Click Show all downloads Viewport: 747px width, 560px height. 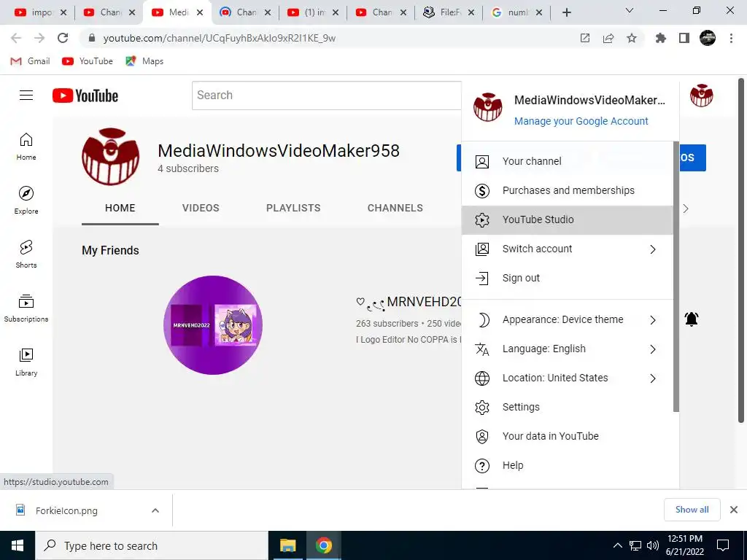point(692,510)
